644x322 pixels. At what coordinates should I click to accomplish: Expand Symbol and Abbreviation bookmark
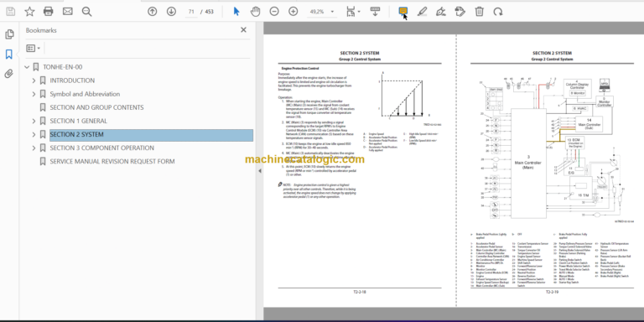34,94
